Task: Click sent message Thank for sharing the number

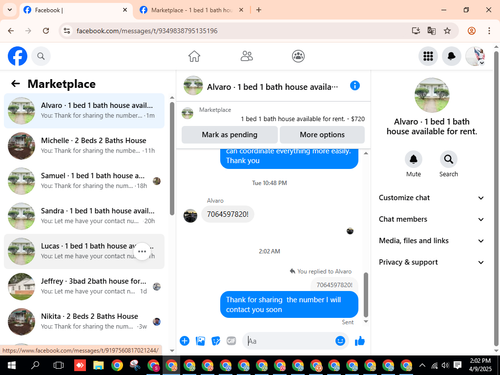Action: pos(289,304)
